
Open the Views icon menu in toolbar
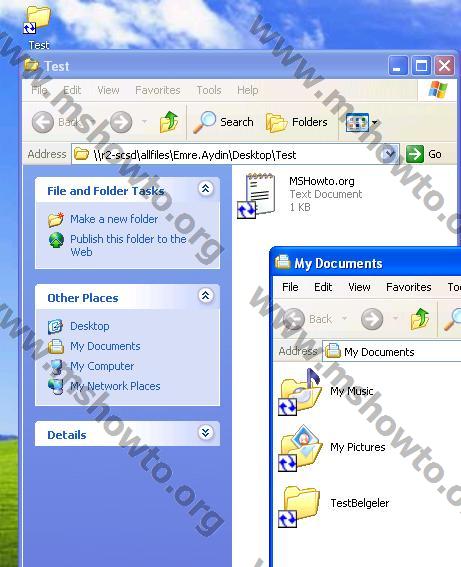361,123
